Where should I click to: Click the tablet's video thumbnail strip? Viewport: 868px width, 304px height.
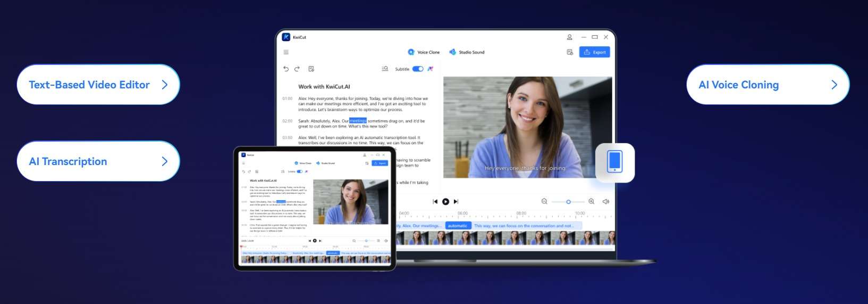[316, 259]
